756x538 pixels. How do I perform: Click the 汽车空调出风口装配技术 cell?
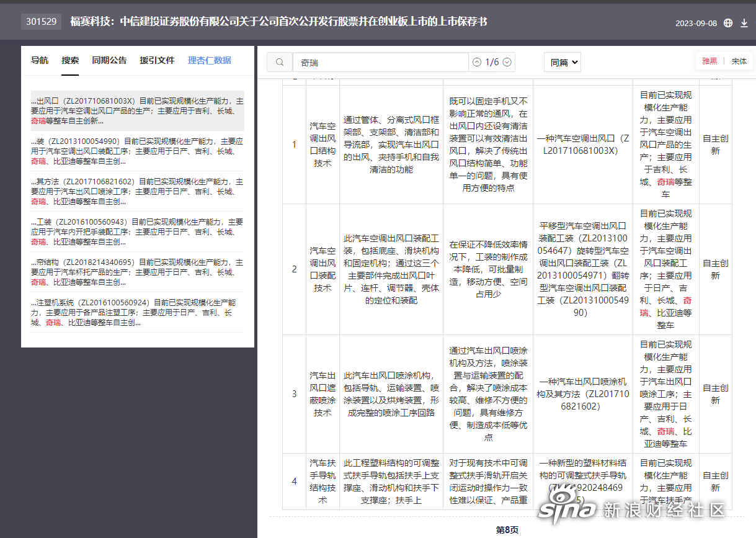[322, 269]
